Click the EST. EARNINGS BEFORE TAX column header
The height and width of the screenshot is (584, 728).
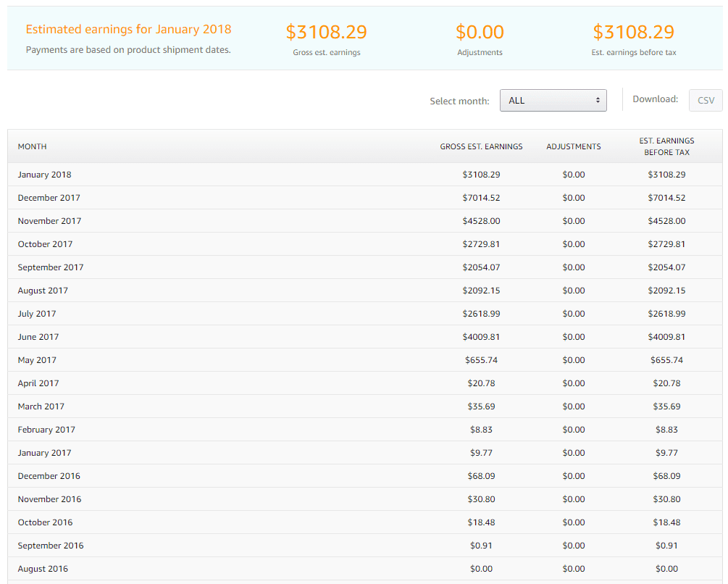(x=666, y=146)
